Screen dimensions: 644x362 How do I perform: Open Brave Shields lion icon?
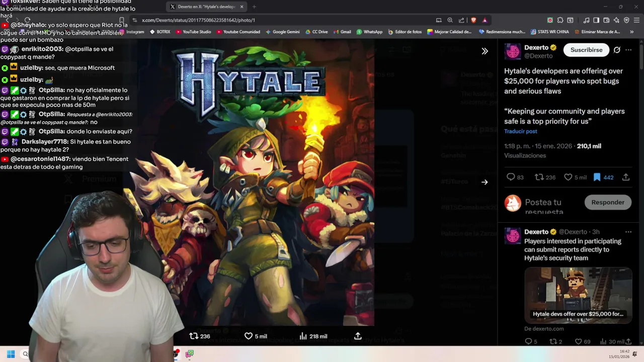473,20
